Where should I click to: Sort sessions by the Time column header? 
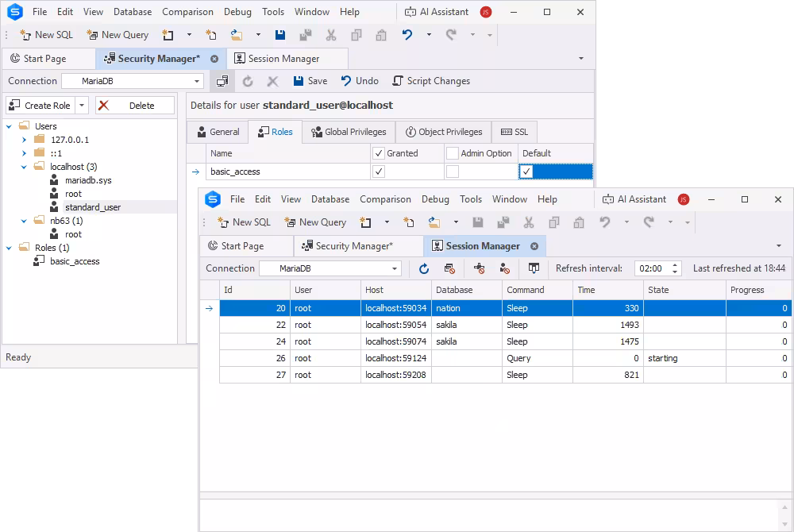(608, 290)
